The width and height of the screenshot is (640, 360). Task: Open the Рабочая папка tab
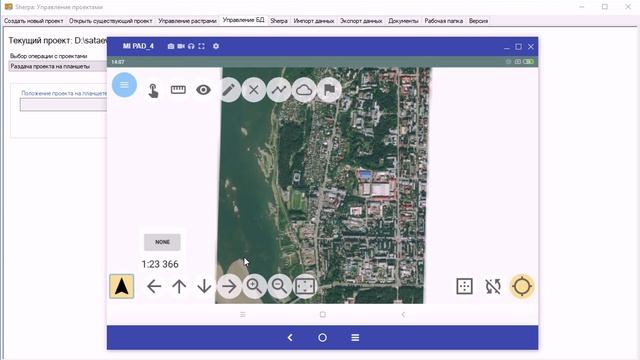[443, 21]
